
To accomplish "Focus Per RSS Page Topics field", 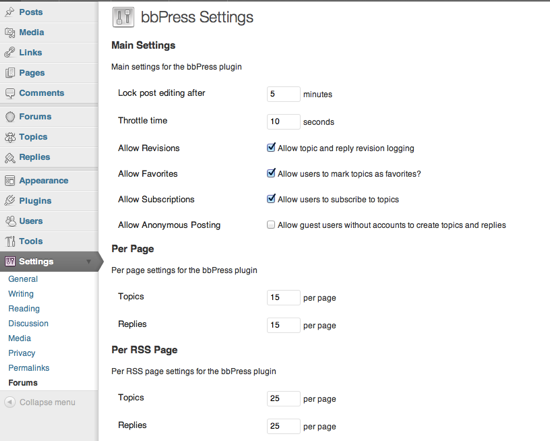I will click(x=283, y=399).
